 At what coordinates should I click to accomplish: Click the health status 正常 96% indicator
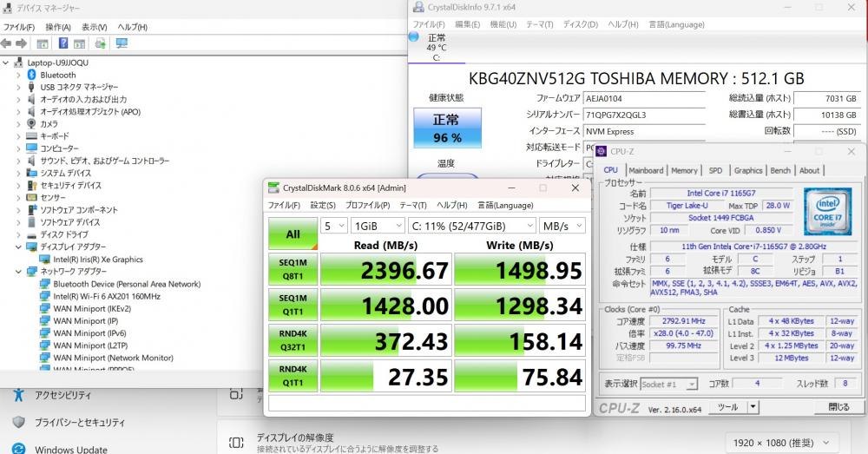pyautogui.click(x=447, y=128)
